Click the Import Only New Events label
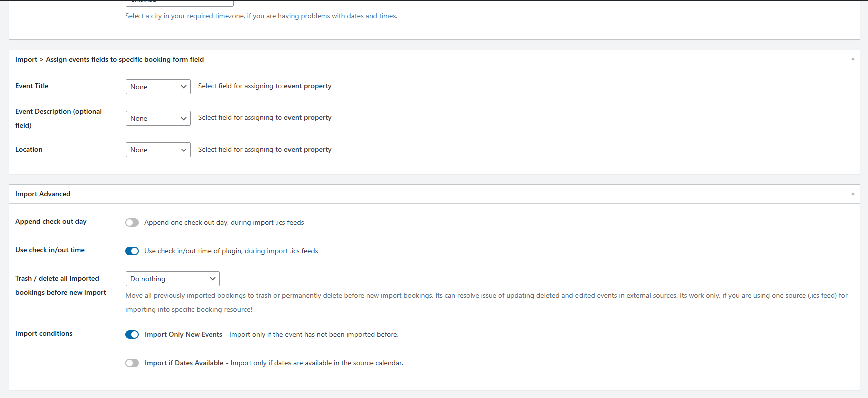Viewport: 868px width, 398px height. pos(183,334)
